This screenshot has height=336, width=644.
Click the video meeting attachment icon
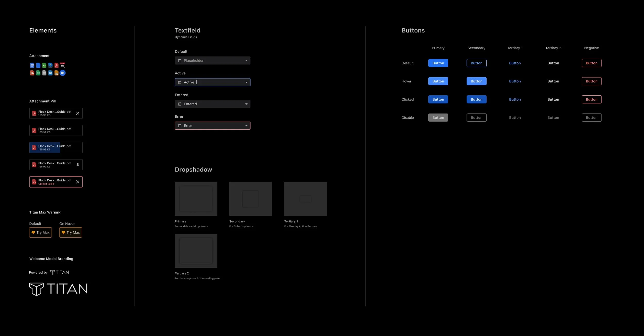click(x=63, y=73)
